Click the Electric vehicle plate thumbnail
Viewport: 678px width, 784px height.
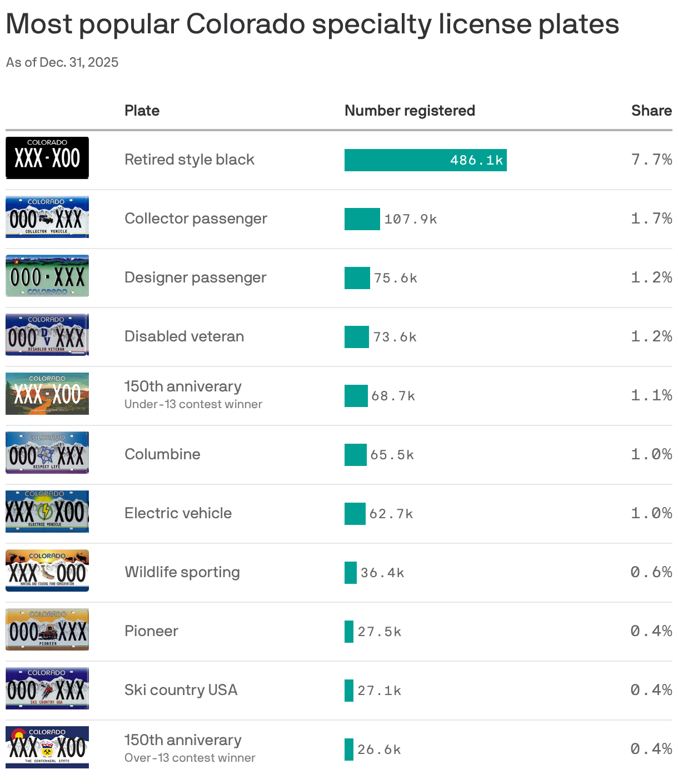click(47, 512)
